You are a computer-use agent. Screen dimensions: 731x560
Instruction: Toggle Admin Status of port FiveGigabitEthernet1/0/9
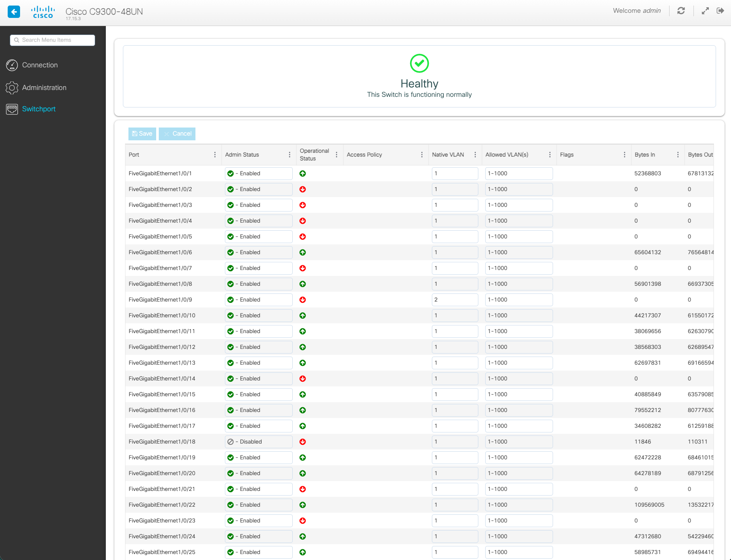click(x=258, y=300)
